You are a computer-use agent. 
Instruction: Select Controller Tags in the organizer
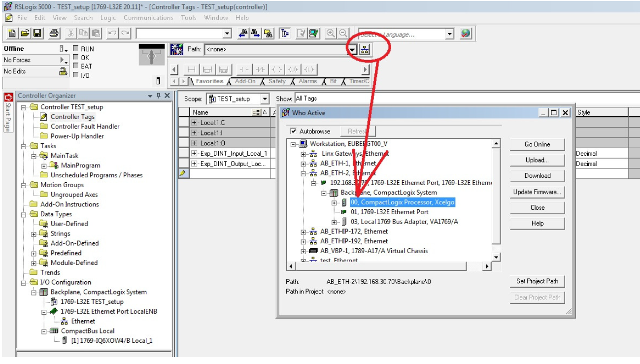point(72,117)
